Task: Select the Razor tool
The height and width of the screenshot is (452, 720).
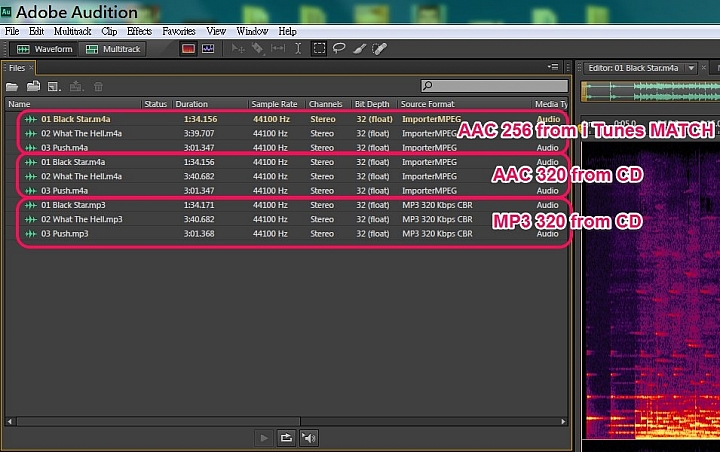Action: pyautogui.click(x=258, y=49)
